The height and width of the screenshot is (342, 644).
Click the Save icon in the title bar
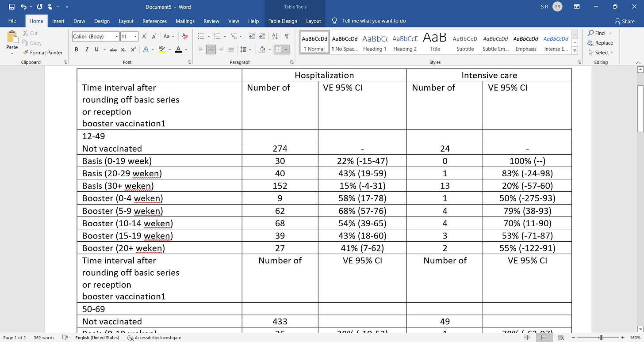[x=11, y=7]
